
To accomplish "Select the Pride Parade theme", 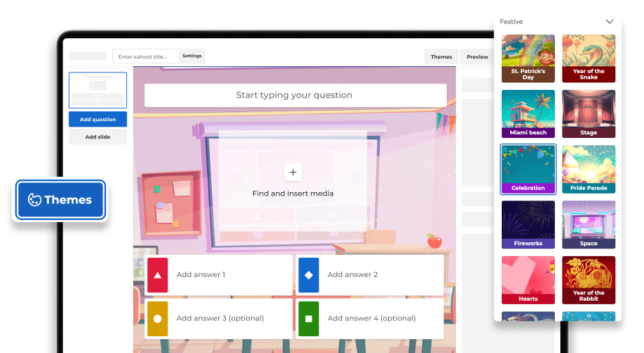I will (x=589, y=168).
